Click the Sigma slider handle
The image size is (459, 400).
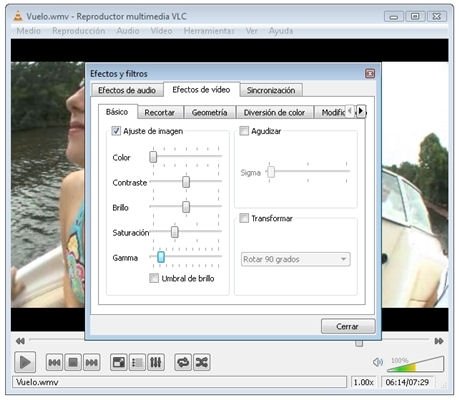(x=271, y=172)
